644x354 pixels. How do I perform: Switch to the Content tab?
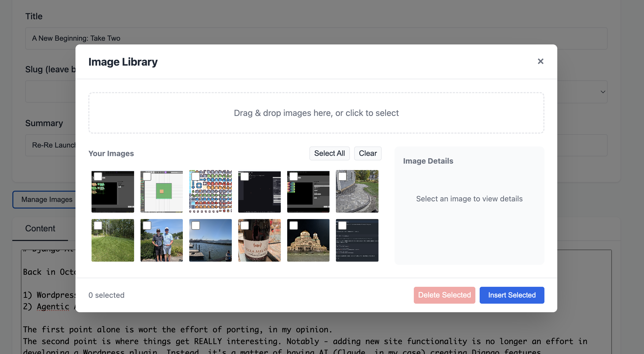[40, 228]
